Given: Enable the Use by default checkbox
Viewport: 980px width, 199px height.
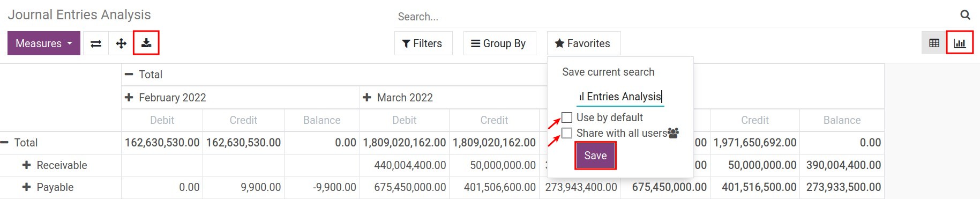Looking at the screenshot, I should click(567, 117).
